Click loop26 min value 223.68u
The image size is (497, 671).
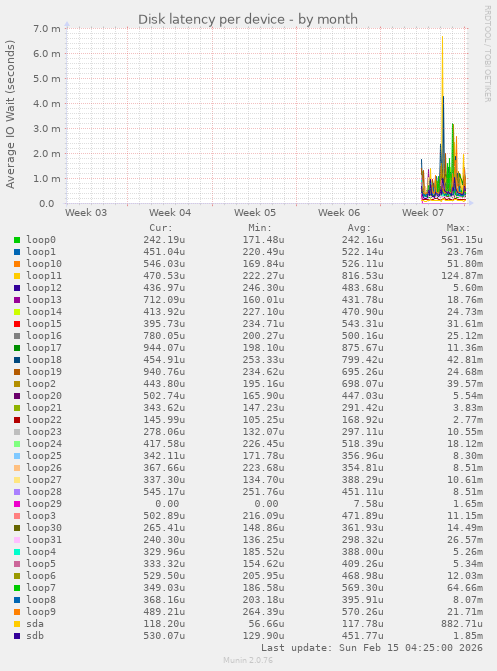tap(263, 467)
